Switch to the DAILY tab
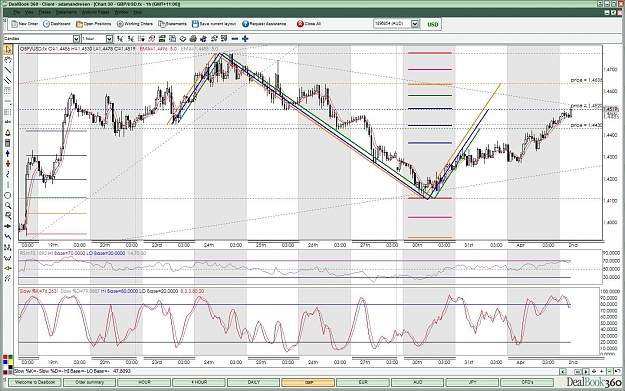This screenshot has height=391, width=625. (254, 382)
